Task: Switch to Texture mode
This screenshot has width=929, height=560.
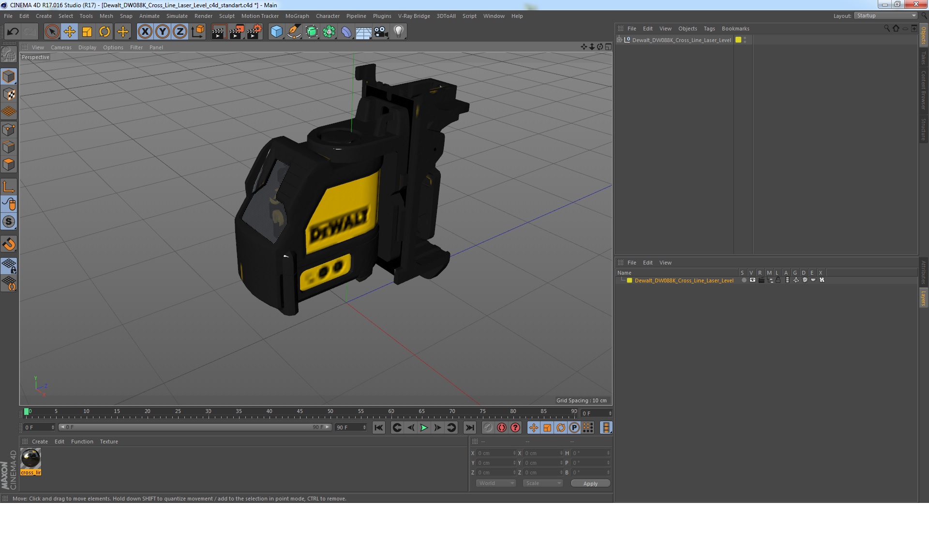Action: tap(9, 94)
